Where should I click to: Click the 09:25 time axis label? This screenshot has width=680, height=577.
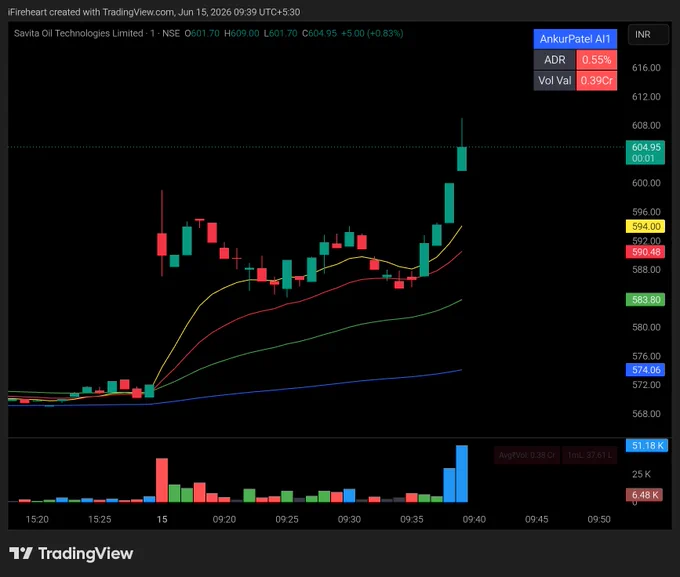click(287, 519)
